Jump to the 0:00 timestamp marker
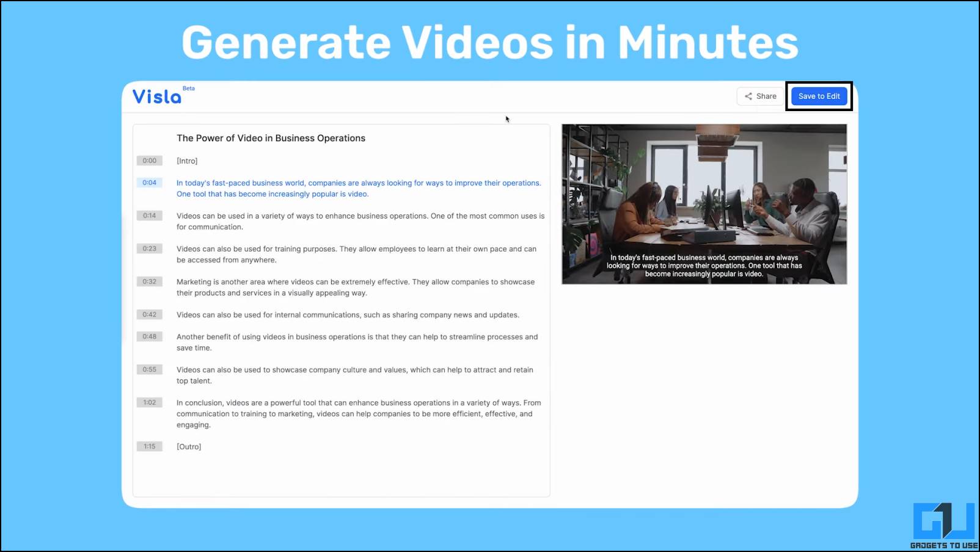 click(150, 161)
